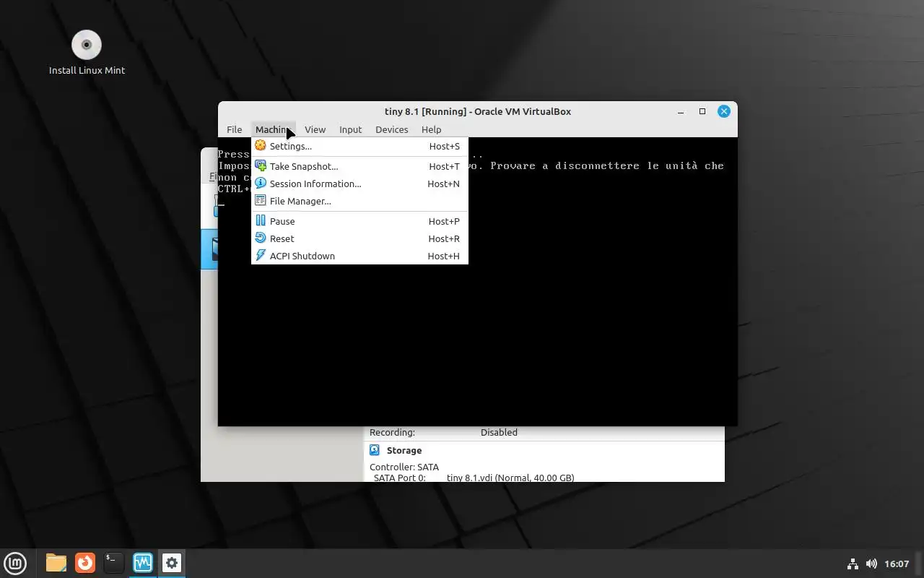Click the network tray icon
Screen dimensions: 924x578
tap(853, 564)
